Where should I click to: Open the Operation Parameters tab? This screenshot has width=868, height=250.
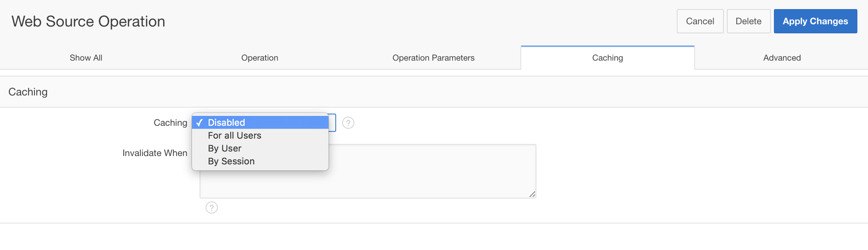[x=433, y=58]
